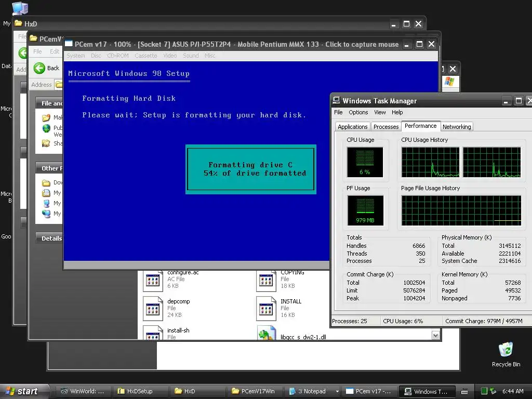Select the install-sh file icon

click(153, 332)
